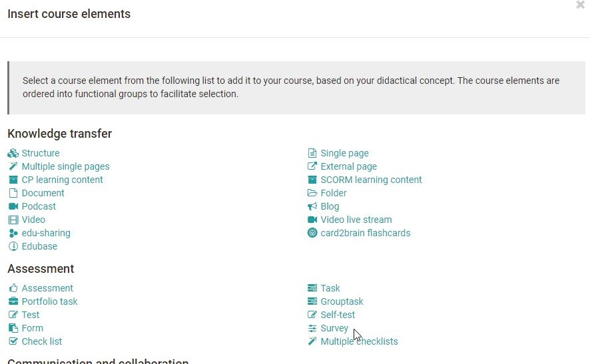The height and width of the screenshot is (364, 590).
Task: Choose the Self-test element
Action: [x=338, y=315]
